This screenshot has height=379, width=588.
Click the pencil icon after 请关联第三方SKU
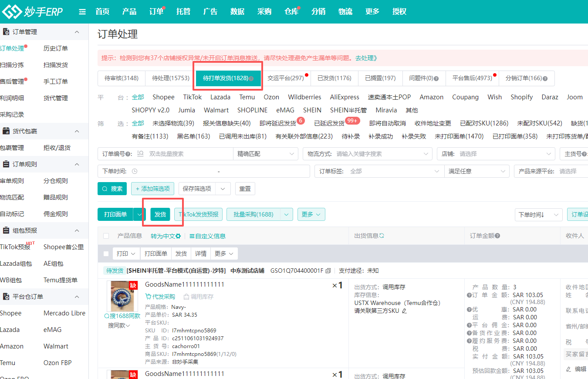[404, 311]
